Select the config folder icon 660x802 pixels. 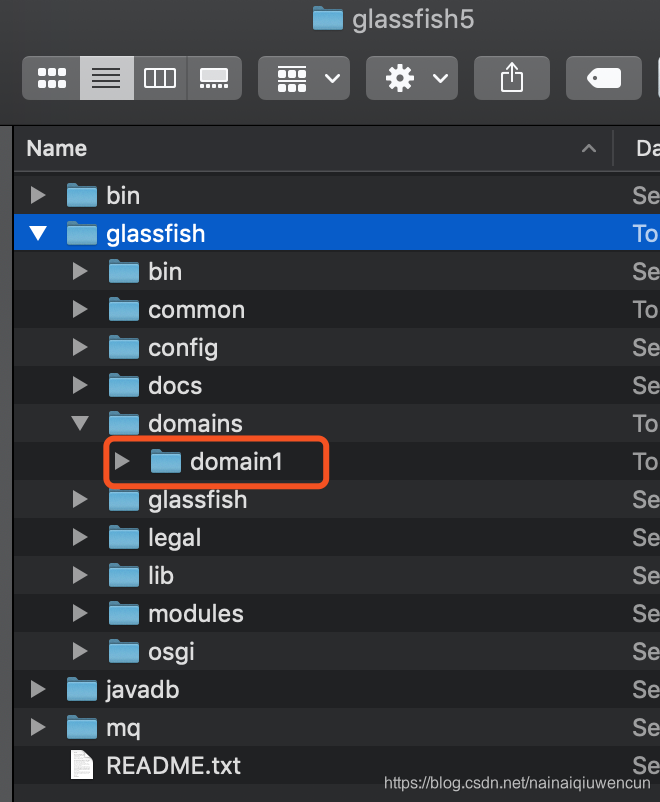tap(124, 347)
